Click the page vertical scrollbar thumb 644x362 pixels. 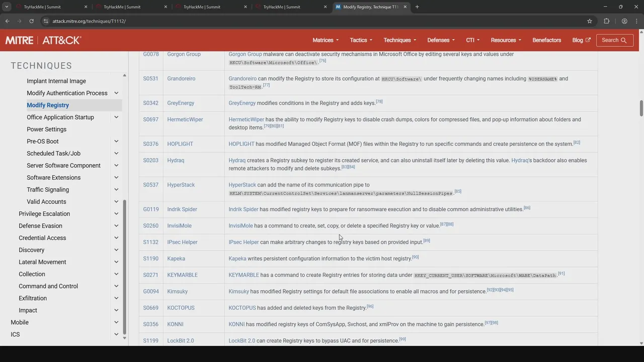tap(641, 108)
